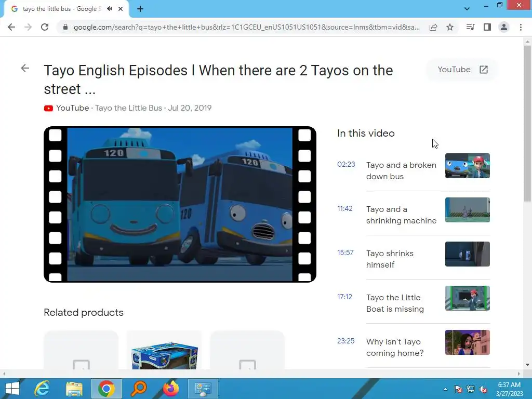
Task: Open File Explorer from taskbar
Action: point(74,389)
